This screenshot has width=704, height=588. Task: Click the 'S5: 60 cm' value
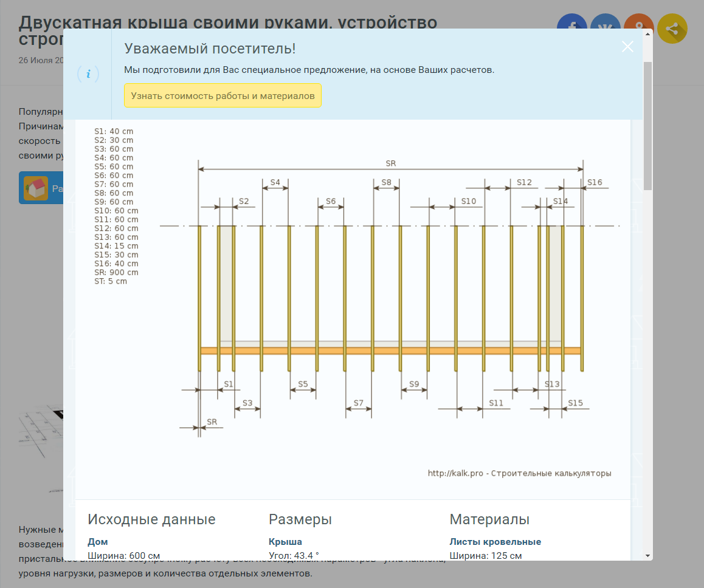[114, 166]
